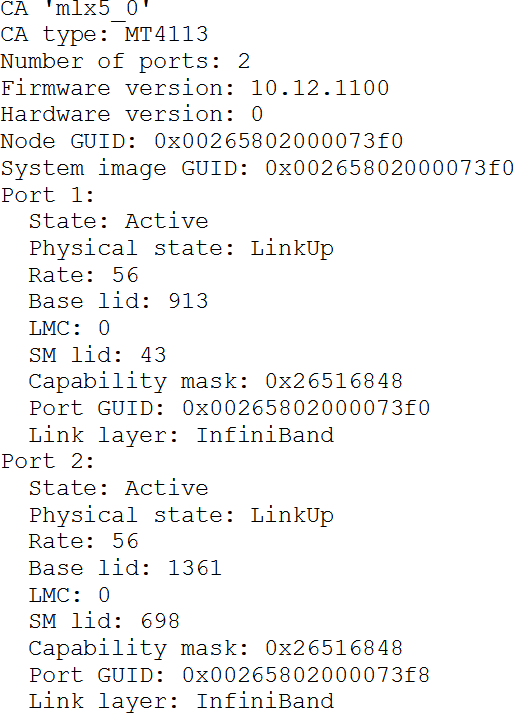The height and width of the screenshot is (713, 514).
Task: Click Port 2 State Active line
Action: 118,488
